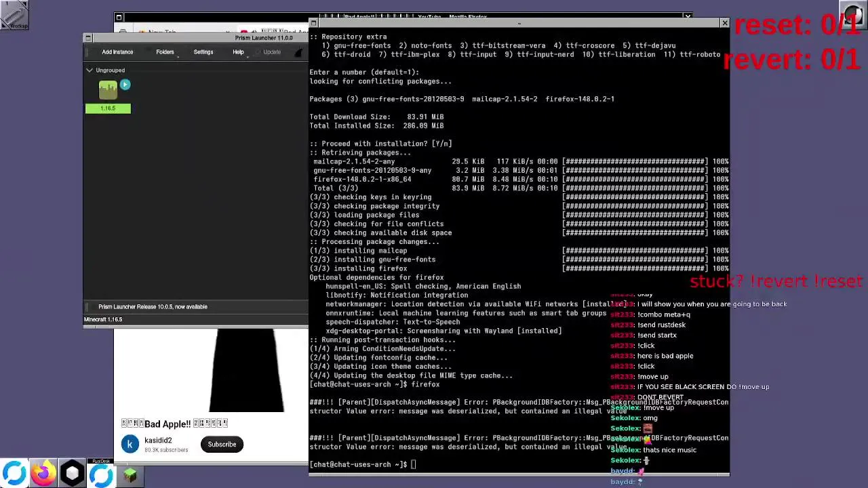The height and width of the screenshot is (488, 868).
Task: Click the Bad Apple video player area
Action: click(x=211, y=371)
